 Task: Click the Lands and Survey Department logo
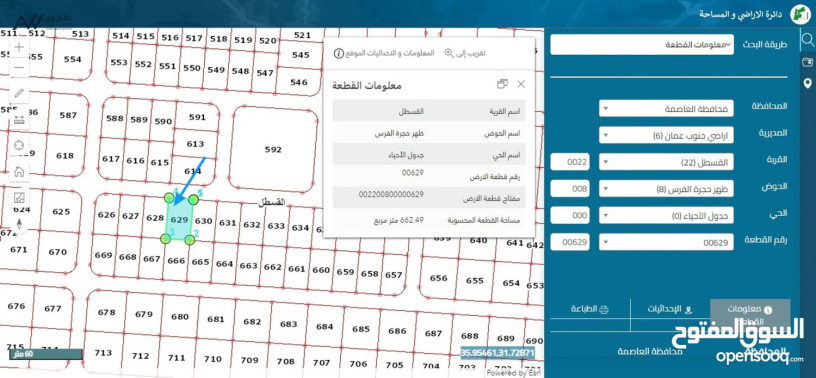[x=799, y=14]
